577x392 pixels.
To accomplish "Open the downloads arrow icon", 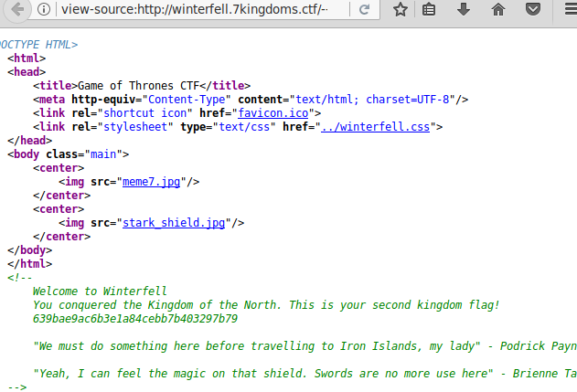I will pos(464,9).
